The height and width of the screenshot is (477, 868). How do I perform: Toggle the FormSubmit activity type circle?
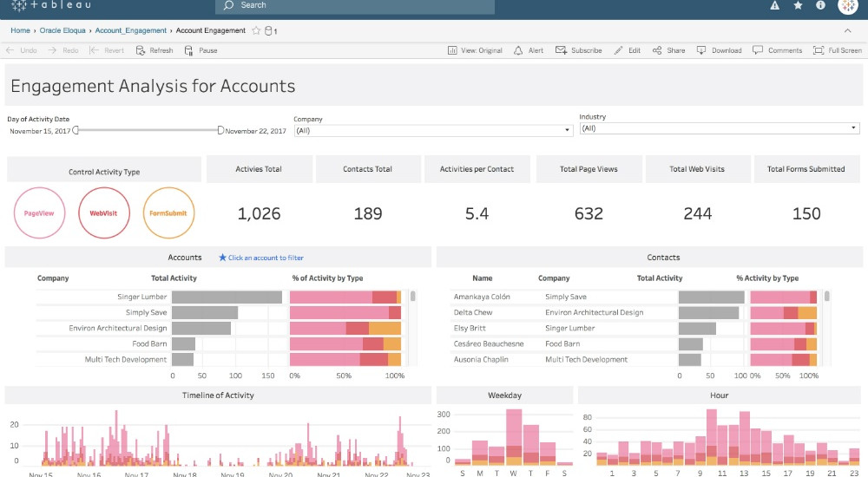pyautogui.click(x=168, y=212)
